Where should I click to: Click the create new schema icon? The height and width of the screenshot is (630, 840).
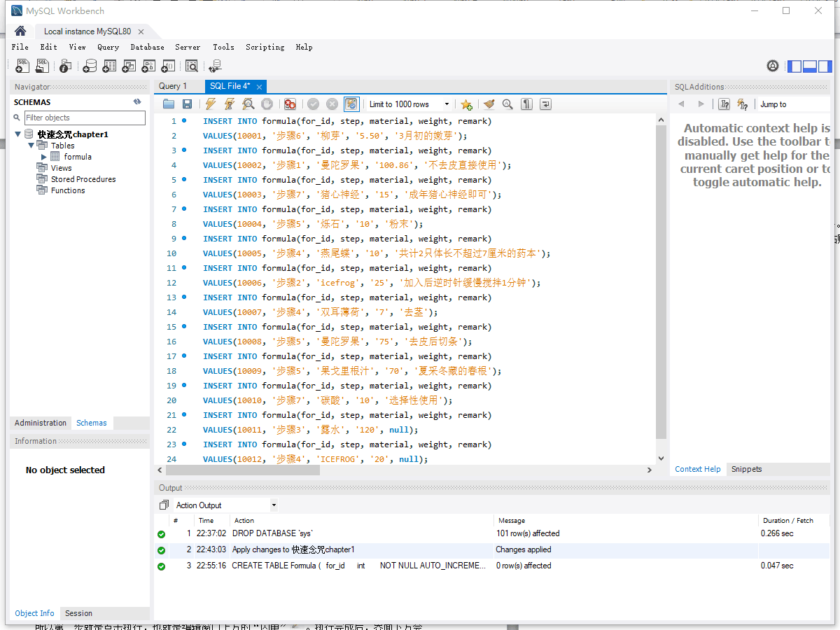click(x=90, y=66)
